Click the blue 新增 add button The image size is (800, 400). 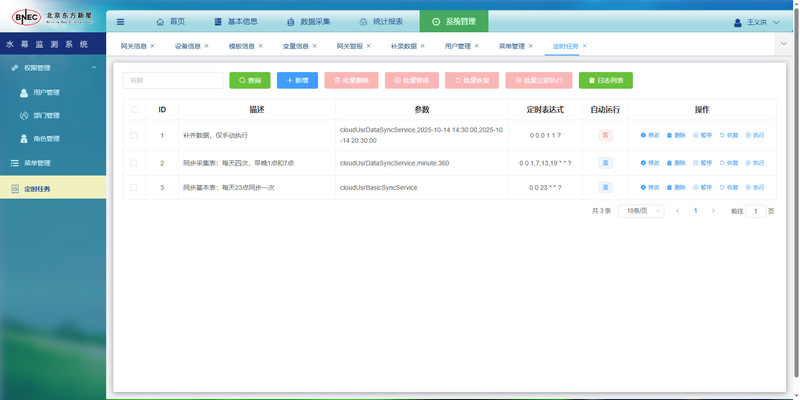(x=297, y=80)
